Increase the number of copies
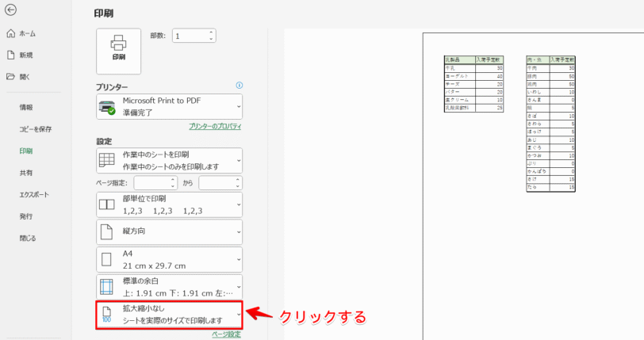Viewport: 644px width, 340px height. point(210,32)
